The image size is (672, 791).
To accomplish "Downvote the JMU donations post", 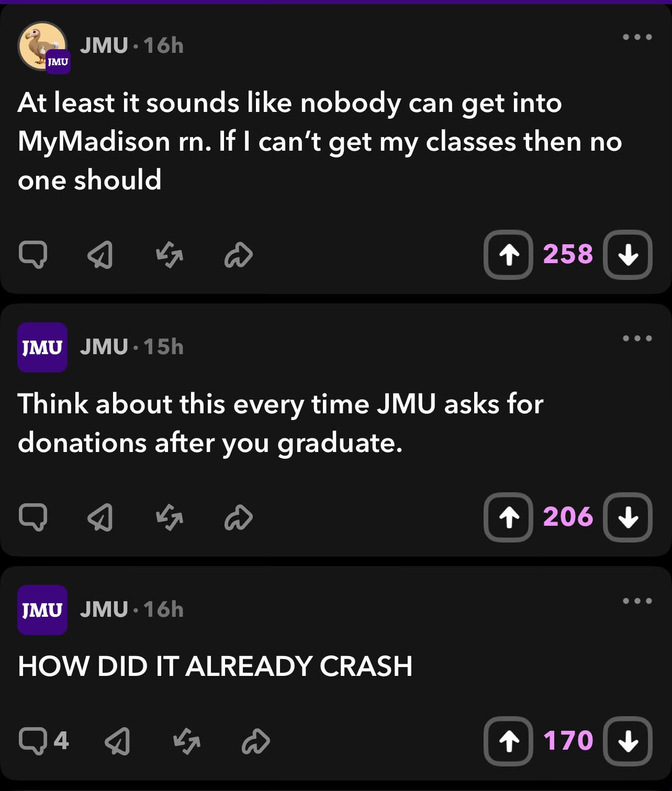I will pyautogui.click(x=628, y=517).
